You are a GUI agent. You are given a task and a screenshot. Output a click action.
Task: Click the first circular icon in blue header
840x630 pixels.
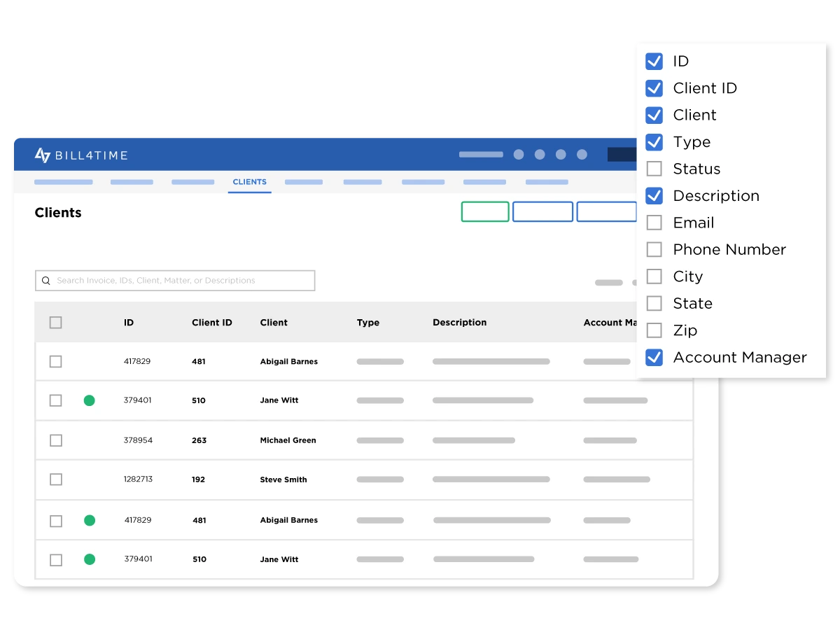point(519,155)
